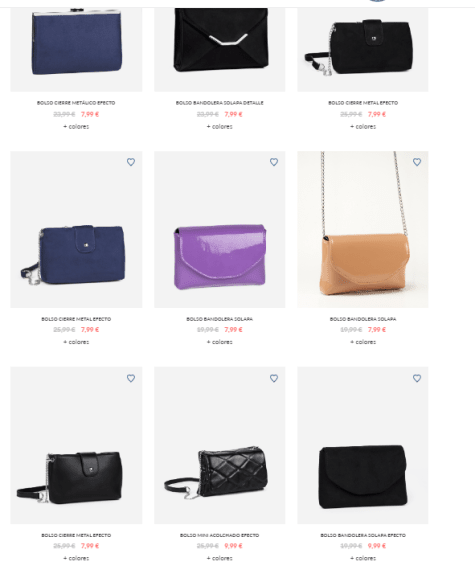Screen dimensions: 475x578
Task: Show more colores for purple flap bag
Action: tap(220, 342)
